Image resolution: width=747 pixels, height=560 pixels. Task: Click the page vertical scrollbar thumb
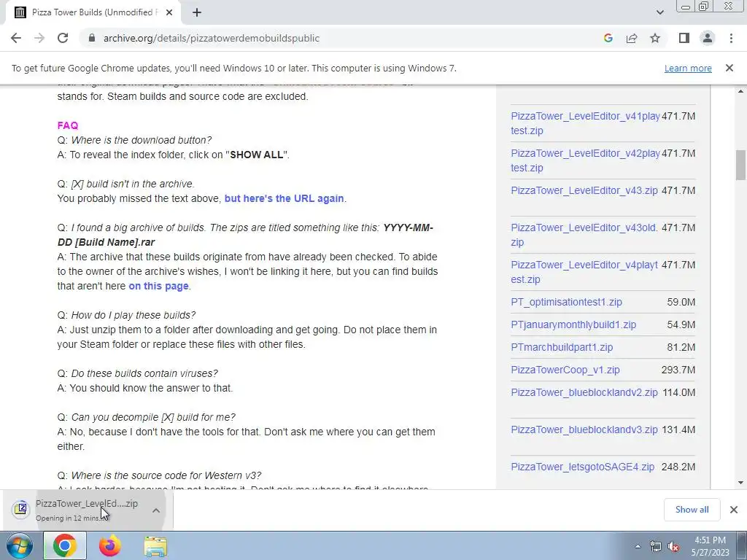pyautogui.click(x=740, y=166)
